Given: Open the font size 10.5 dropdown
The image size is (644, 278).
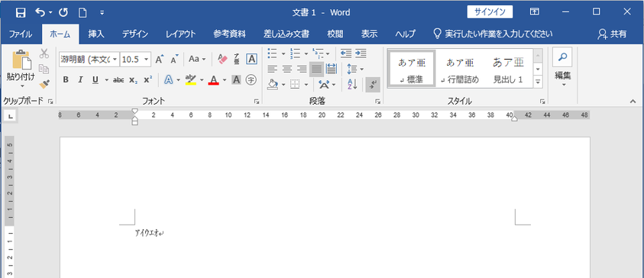Looking at the screenshot, I should [147, 59].
